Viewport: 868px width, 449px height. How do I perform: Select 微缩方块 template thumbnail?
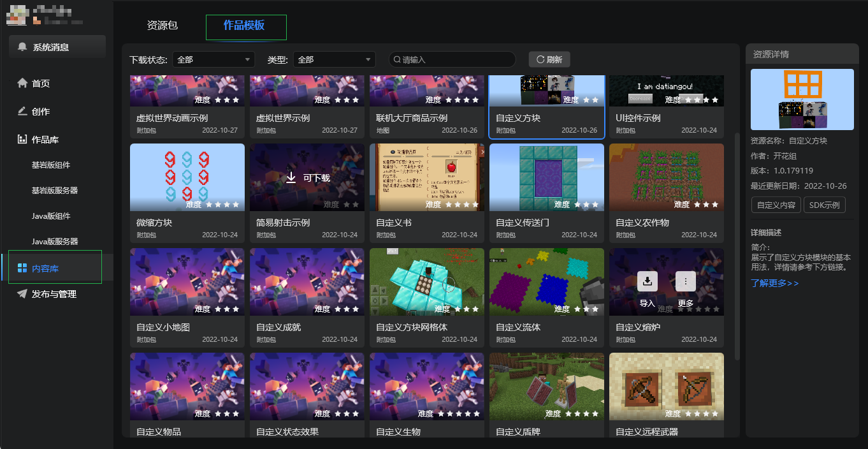pos(187,177)
